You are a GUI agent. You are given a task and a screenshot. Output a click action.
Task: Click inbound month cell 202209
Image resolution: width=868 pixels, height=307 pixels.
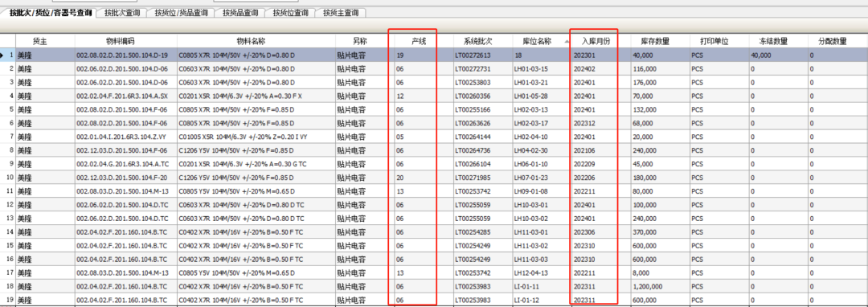coord(584,164)
